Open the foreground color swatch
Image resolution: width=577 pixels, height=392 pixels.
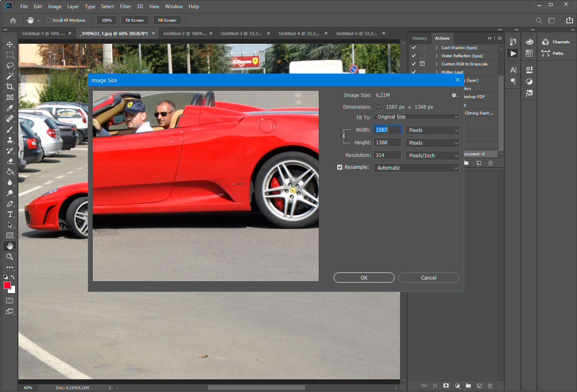pos(7,285)
